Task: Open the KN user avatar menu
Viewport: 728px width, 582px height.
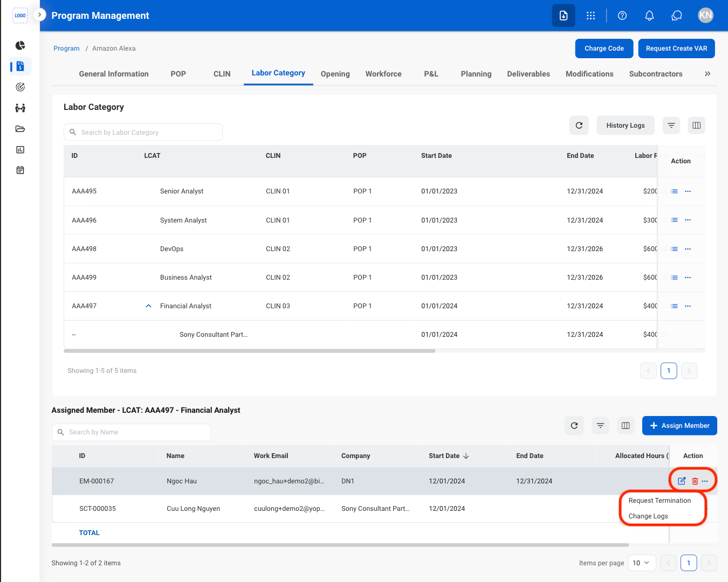Action: coord(705,15)
